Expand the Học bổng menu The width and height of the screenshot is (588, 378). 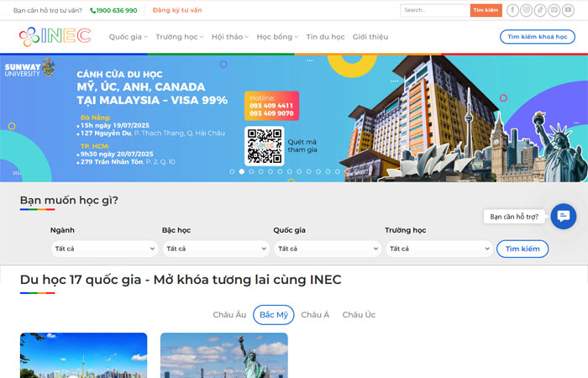[277, 37]
